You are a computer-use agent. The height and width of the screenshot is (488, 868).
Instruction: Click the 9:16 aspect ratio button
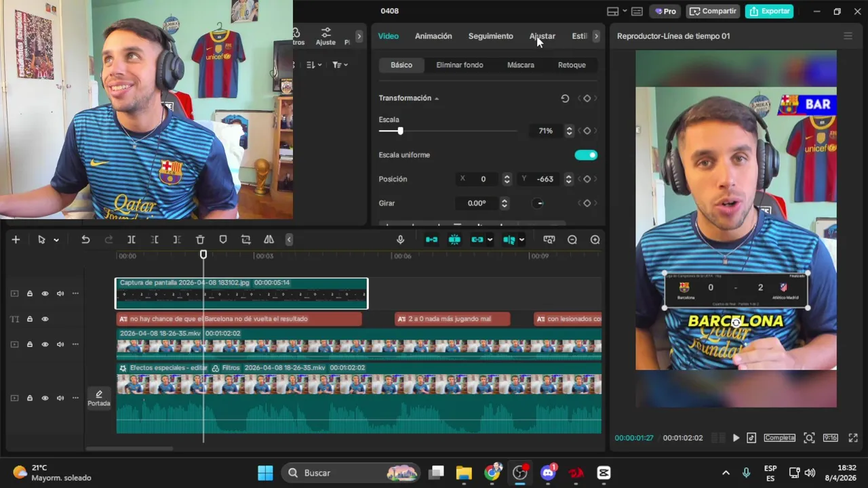(831, 438)
